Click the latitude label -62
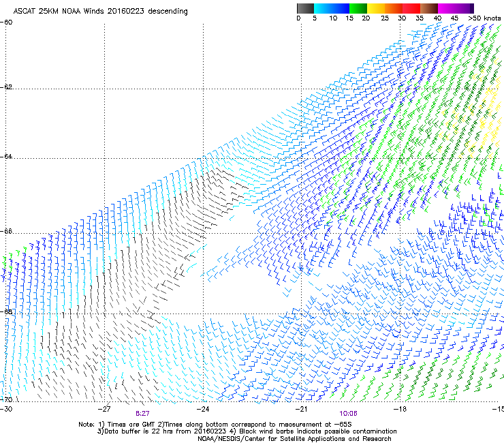This screenshot has height=443, width=504. tap(6, 87)
